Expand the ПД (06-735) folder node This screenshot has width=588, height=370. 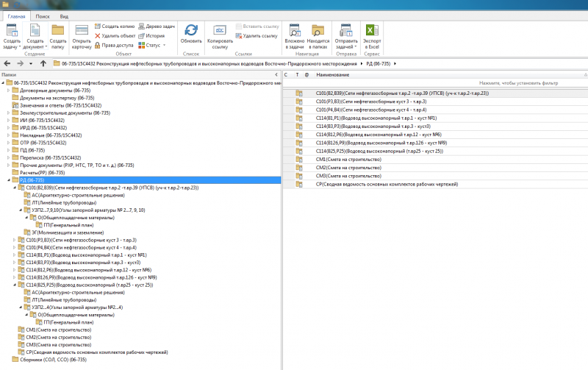[9, 150]
